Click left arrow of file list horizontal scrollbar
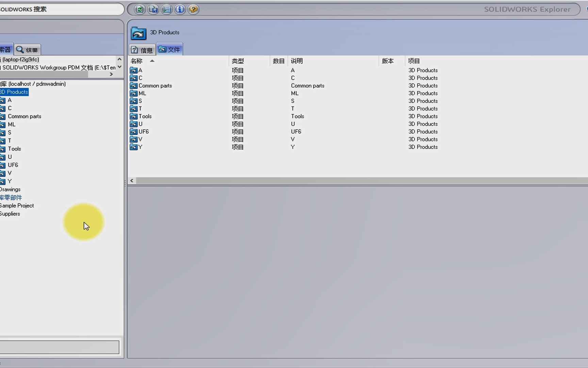The image size is (588, 368). coord(132,181)
